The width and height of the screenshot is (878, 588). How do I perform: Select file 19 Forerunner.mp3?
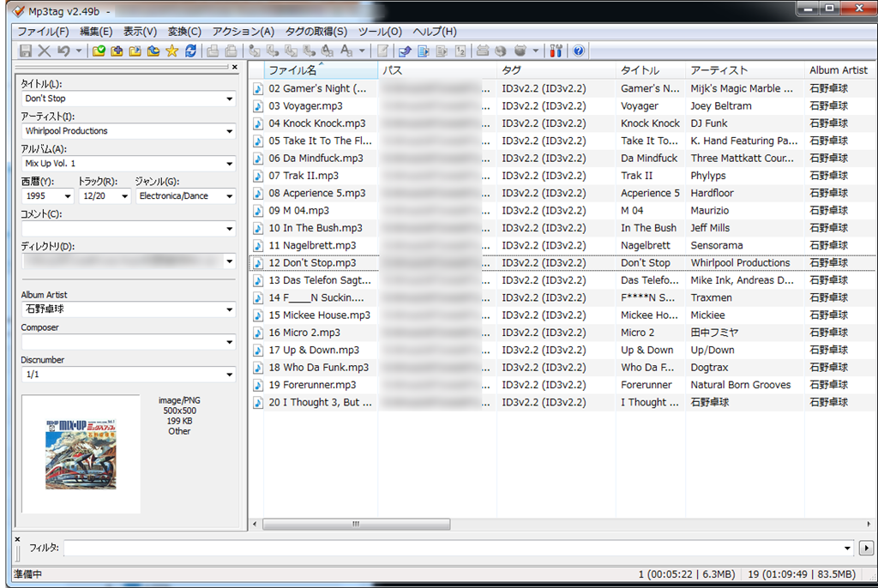(312, 385)
